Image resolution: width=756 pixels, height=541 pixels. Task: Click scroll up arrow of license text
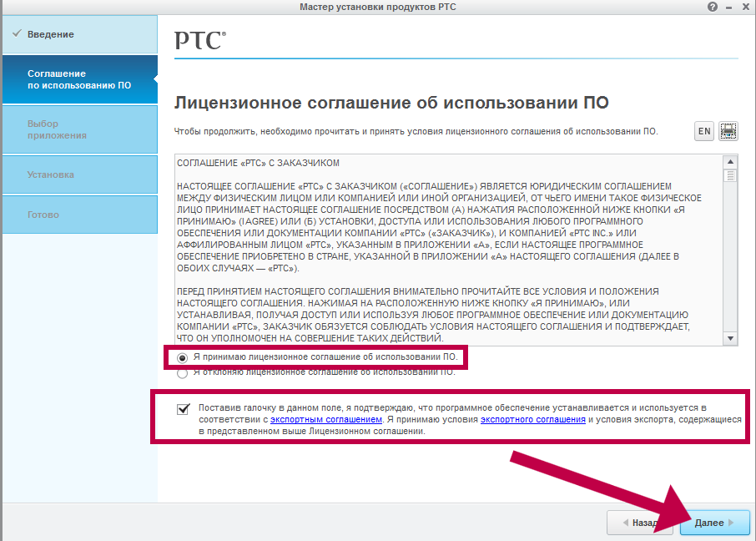pyautogui.click(x=730, y=162)
